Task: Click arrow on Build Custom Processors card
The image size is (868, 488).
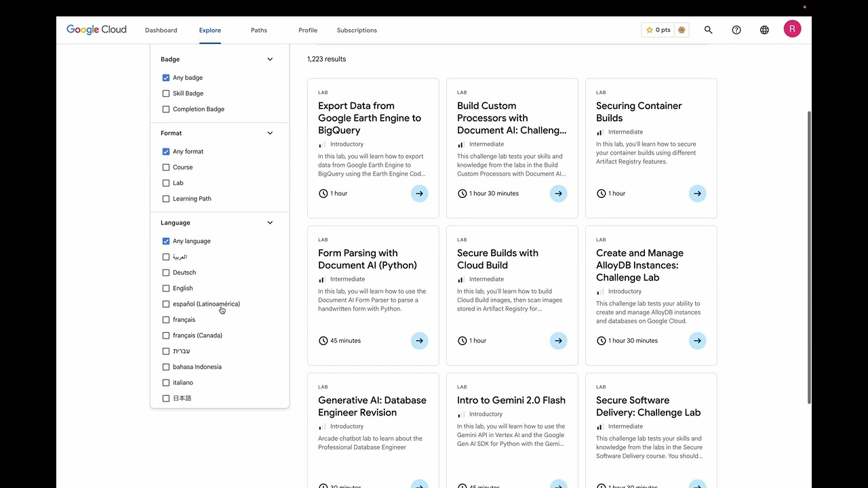Action: click(558, 193)
